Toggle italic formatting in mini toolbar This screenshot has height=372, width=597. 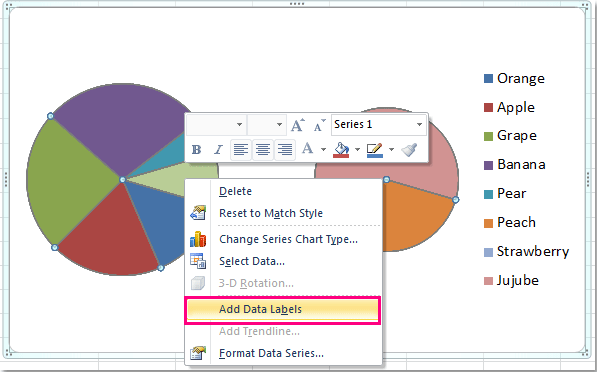(218, 150)
